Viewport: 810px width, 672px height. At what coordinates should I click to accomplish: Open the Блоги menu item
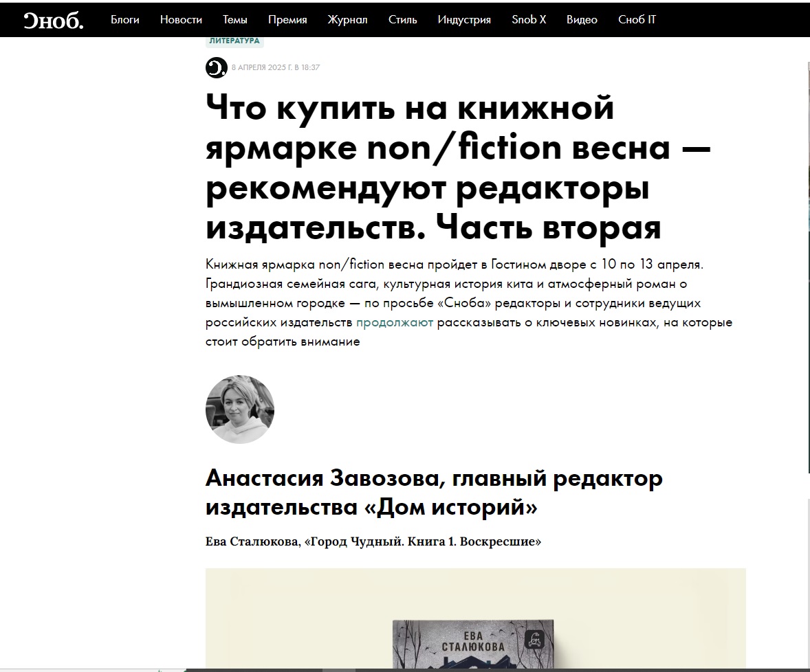coord(125,20)
